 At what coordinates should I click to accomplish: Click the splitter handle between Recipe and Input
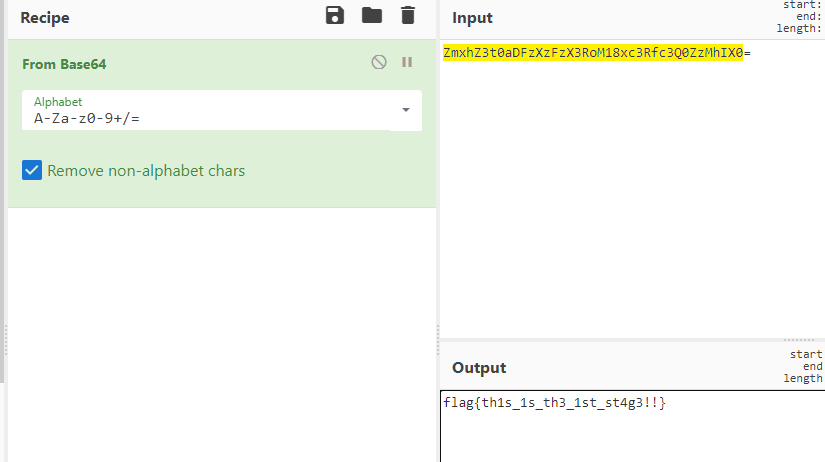438,340
